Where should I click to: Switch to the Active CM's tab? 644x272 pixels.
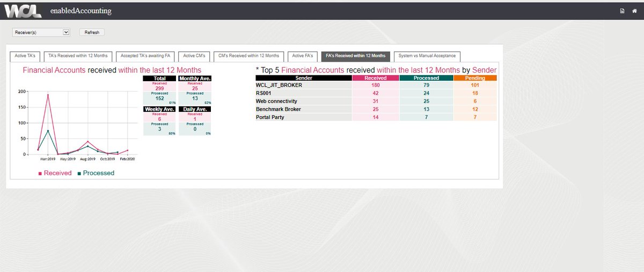[194, 56]
